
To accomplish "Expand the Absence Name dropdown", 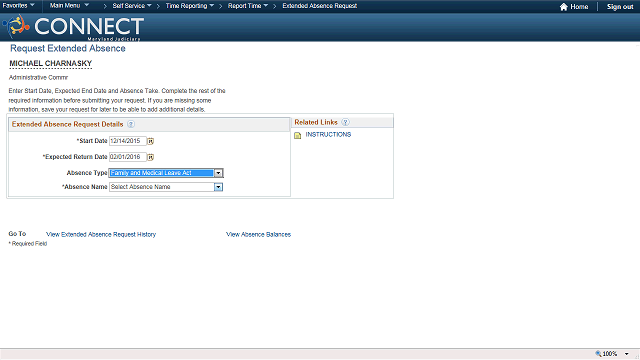I will click(x=218, y=187).
